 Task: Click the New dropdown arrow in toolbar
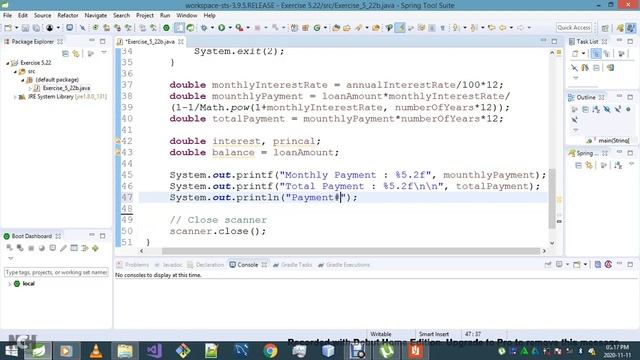16,28
